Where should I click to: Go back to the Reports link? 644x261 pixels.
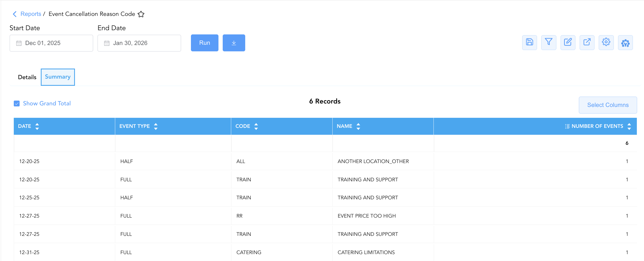(x=31, y=14)
